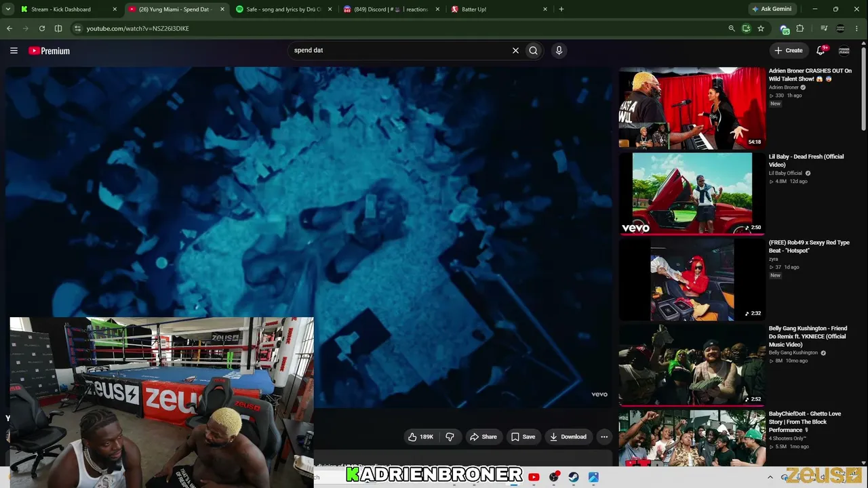This screenshot has width=868, height=488.
Task: Open the Chrome zoom indicator
Action: [x=732, y=28]
